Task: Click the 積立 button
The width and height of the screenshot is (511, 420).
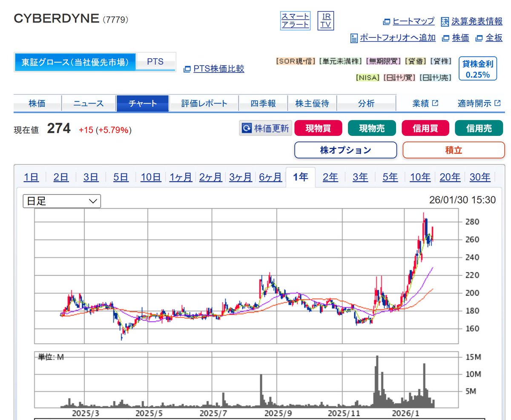Action: coord(454,150)
